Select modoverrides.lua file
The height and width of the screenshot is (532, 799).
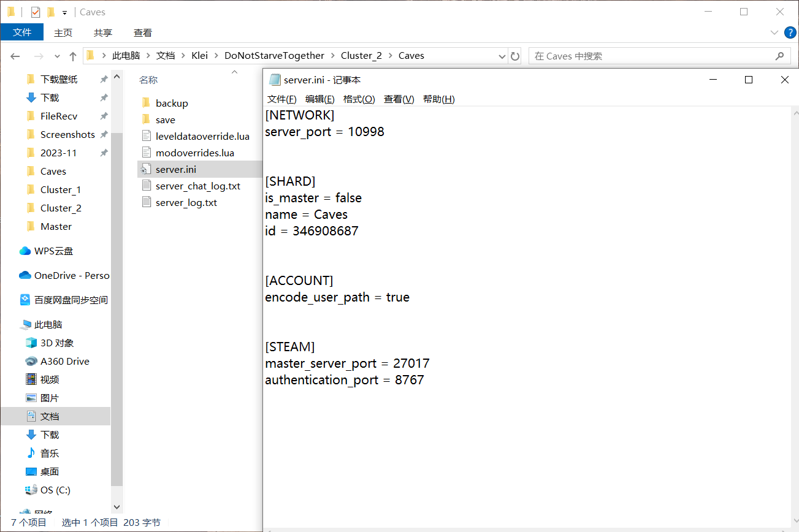pyautogui.click(x=195, y=153)
